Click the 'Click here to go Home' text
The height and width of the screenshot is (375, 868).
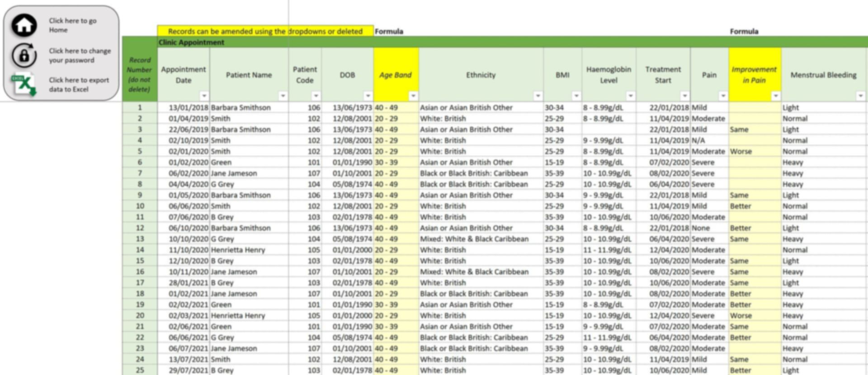click(72, 25)
